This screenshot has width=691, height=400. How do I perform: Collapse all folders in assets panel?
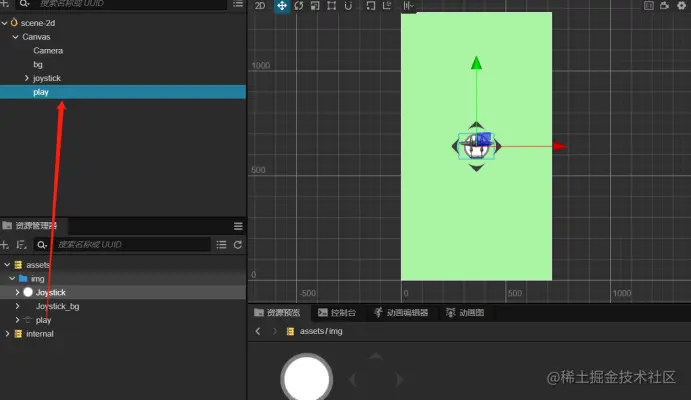(x=221, y=244)
